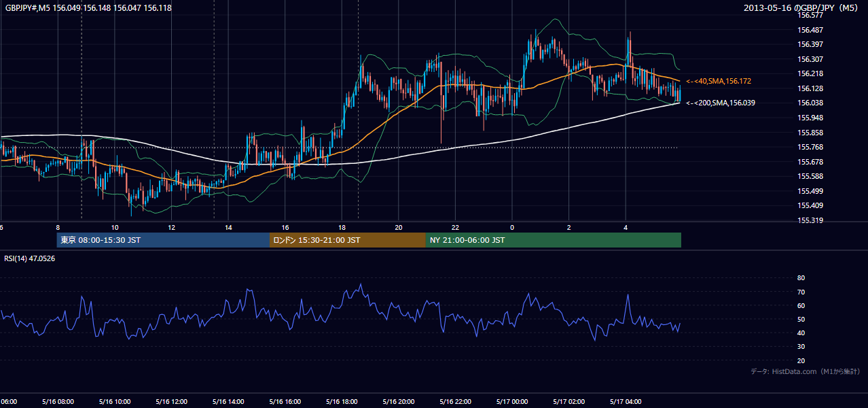Click the 5/17 00:00 date label at bottom
Image resolution: width=868 pixels, height=408 pixels.
(x=512, y=401)
